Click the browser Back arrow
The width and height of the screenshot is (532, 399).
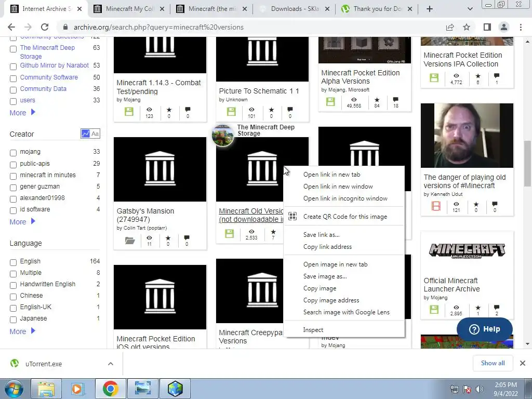11,27
